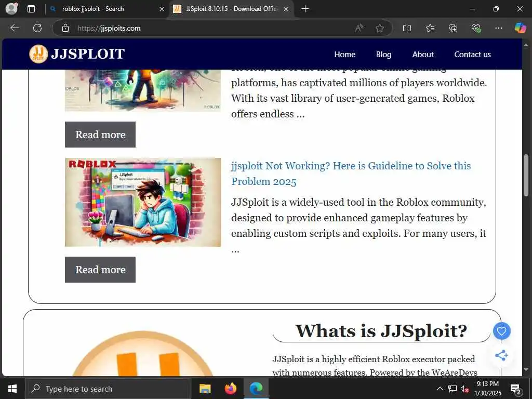Open Browser essentials heart icon
Screen dimensions: 532x399
(476, 28)
